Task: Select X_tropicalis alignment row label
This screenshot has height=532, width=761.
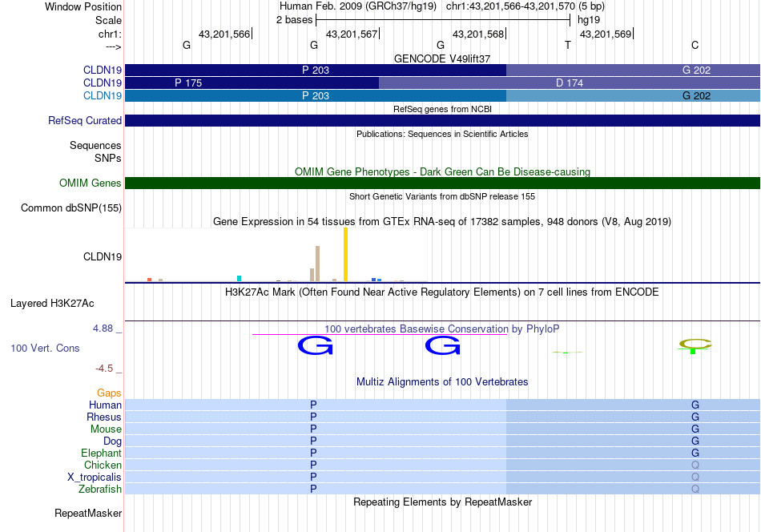Action: pyautogui.click(x=95, y=478)
